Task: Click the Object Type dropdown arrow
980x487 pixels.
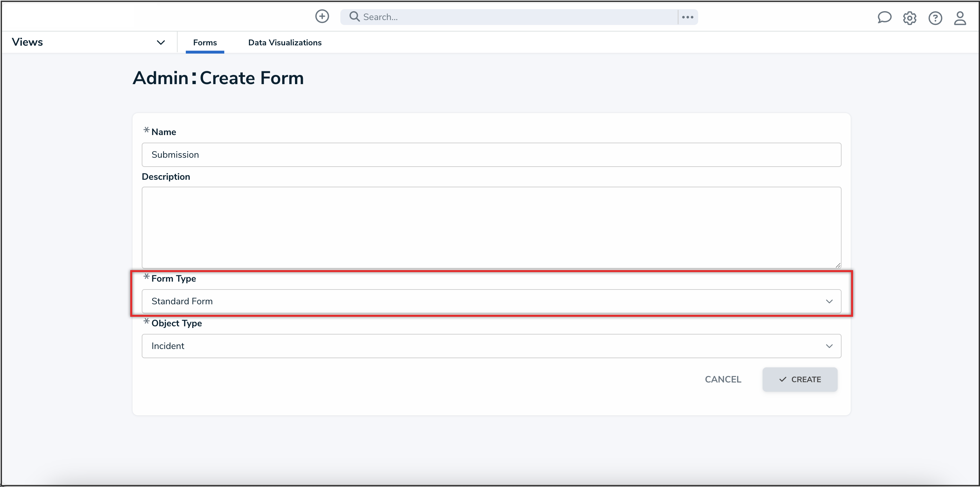Action: [x=829, y=346]
